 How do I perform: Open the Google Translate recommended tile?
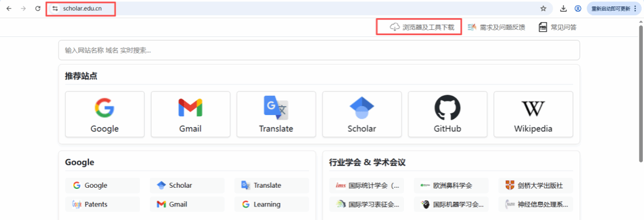[276, 114]
